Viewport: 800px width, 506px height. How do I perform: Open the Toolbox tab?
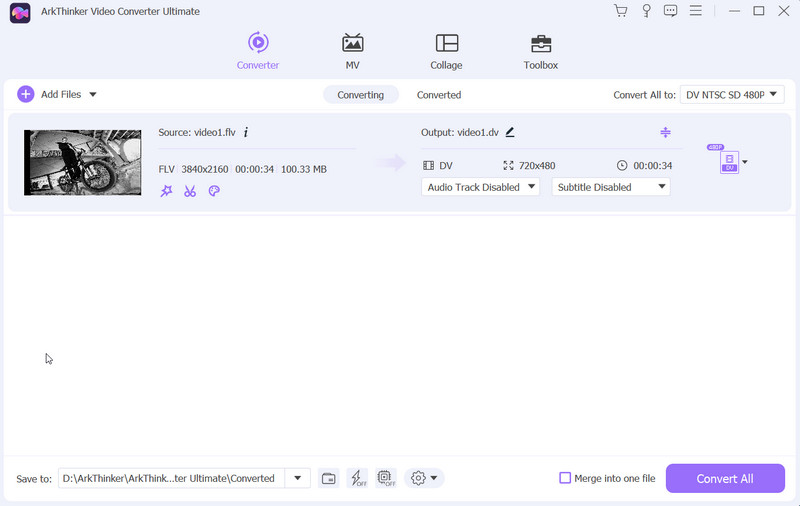(541, 51)
